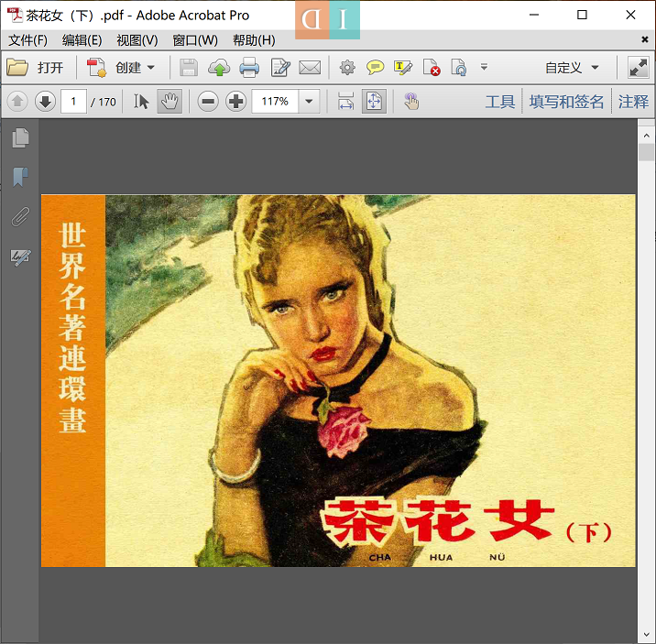Open the 文件(F) menu
Image resolution: width=656 pixels, height=644 pixels.
[x=28, y=40]
